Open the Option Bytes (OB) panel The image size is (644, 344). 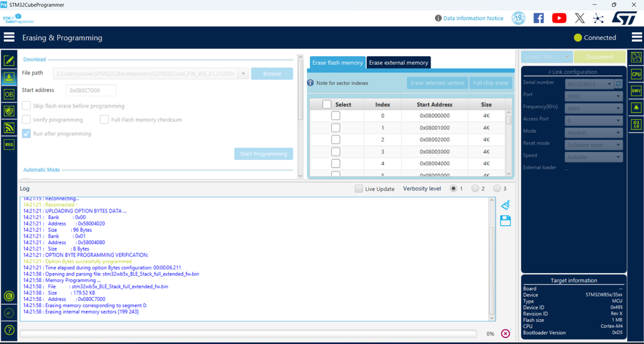tap(9, 94)
